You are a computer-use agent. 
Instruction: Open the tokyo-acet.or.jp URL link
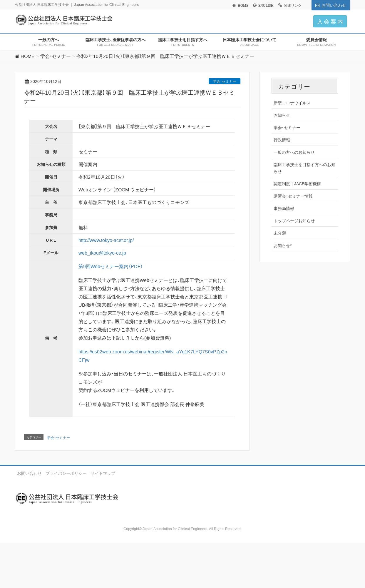(x=106, y=240)
